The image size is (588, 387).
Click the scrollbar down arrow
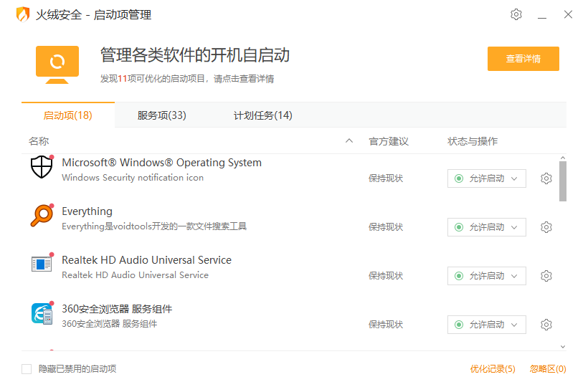coord(563,347)
